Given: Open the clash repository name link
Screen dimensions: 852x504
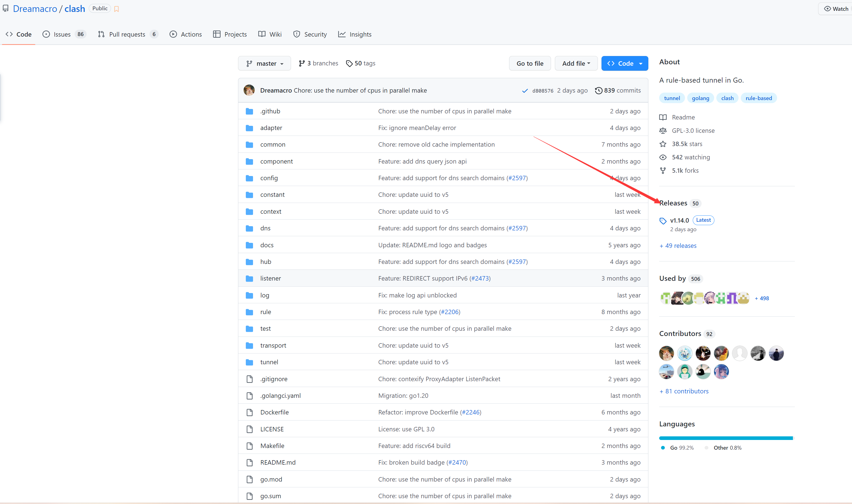Looking at the screenshot, I should [75, 9].
